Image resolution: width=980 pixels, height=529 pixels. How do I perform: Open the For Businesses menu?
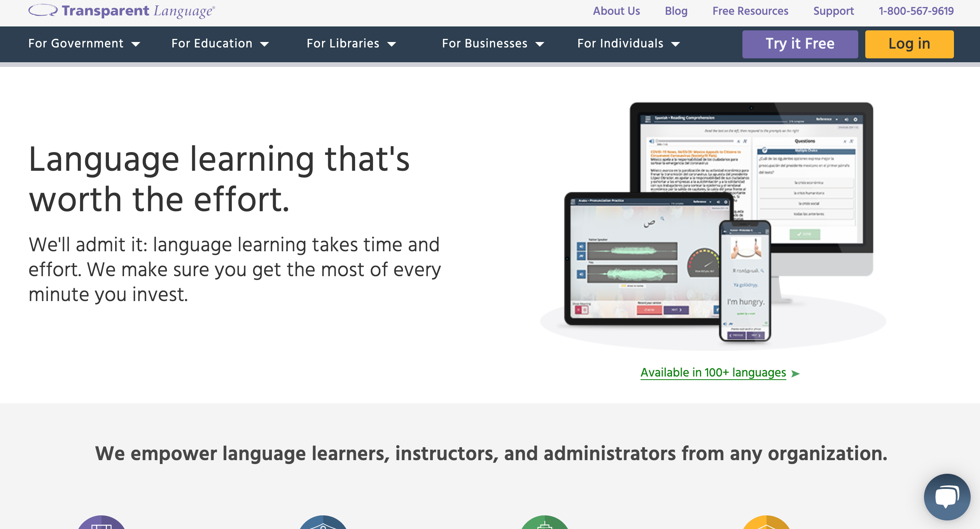tap(492, 44)
